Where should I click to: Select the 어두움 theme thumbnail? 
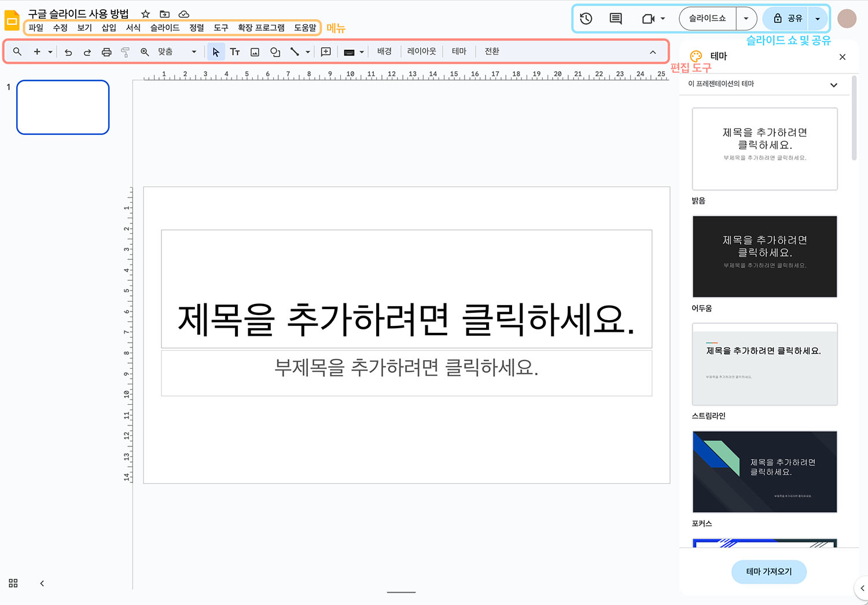tap(765, 256)
